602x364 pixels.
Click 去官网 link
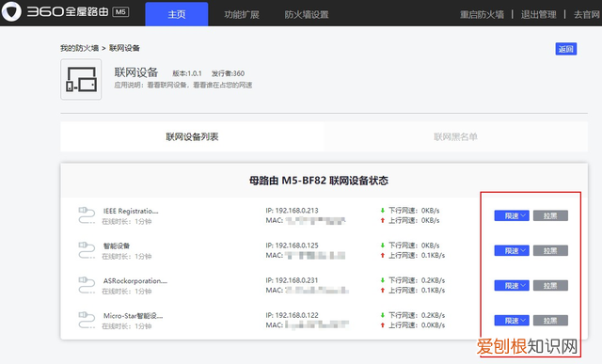coord(587,15)
